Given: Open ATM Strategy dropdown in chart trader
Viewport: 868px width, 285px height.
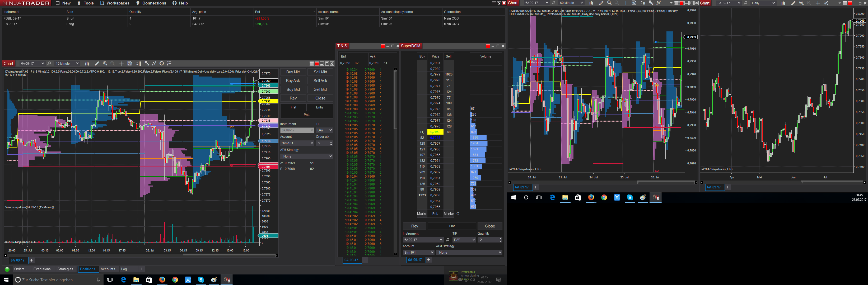Looking at the screenshot, I should 307,156.
